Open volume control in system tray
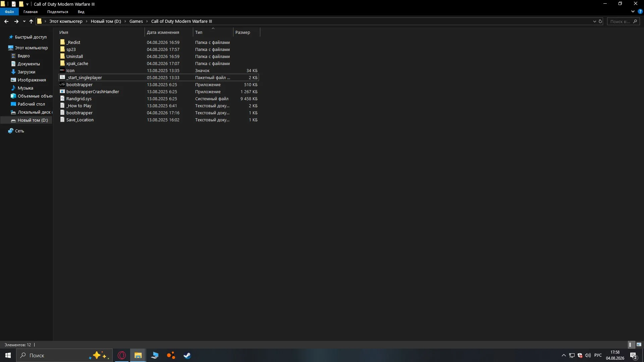 click(x=588, y=355)
